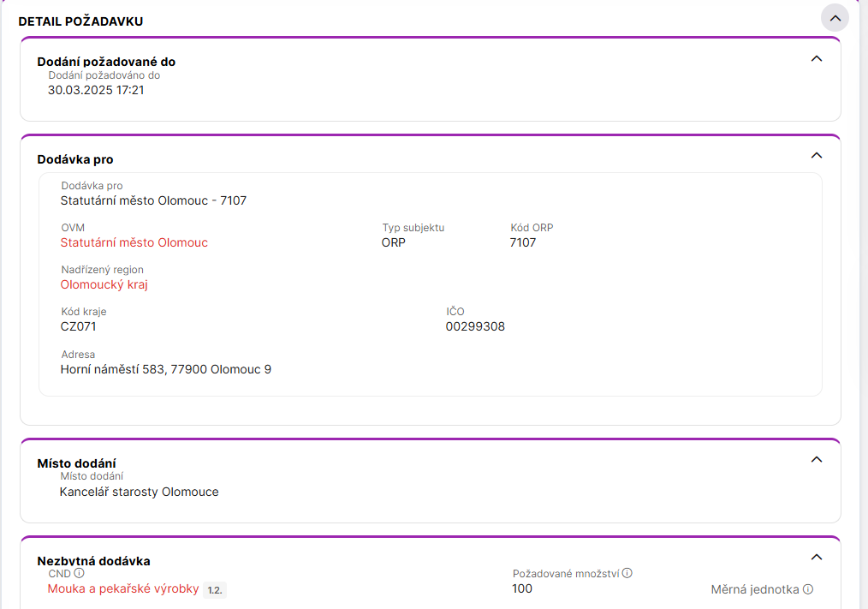The height and width of the screenshot is (609, 868).
Task: Click the Kód kraje value CZ071
Action: click(x=84, y=326)
